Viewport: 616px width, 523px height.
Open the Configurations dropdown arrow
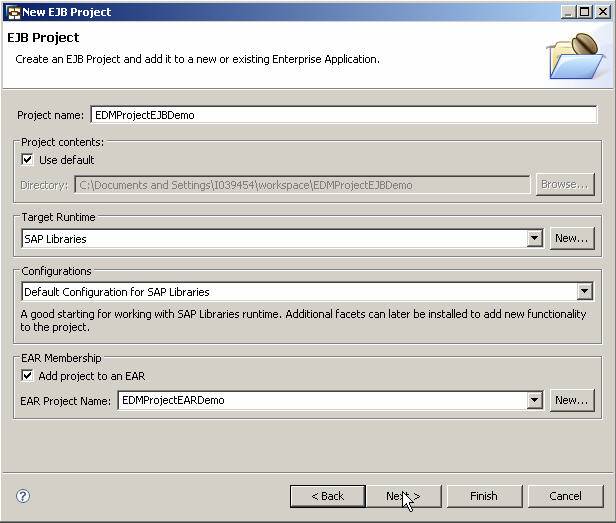pos(584,292)
